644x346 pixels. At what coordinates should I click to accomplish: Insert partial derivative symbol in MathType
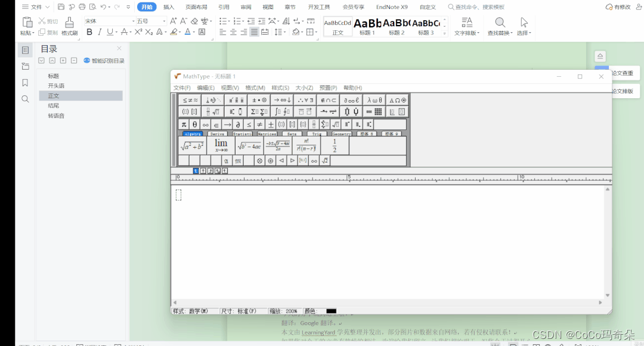click(238, 124)
